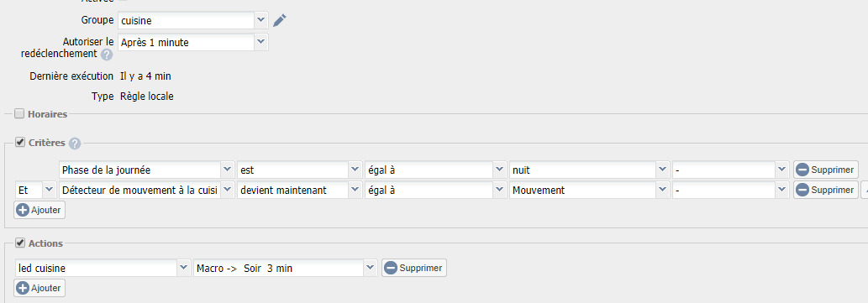
Task: Add a new criterion with Ajouter
Action: (39, 210)
